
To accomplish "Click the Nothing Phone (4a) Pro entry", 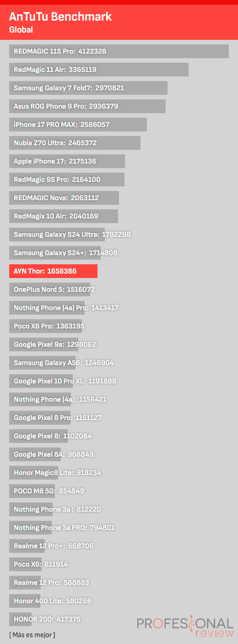I will click(66, 308).
